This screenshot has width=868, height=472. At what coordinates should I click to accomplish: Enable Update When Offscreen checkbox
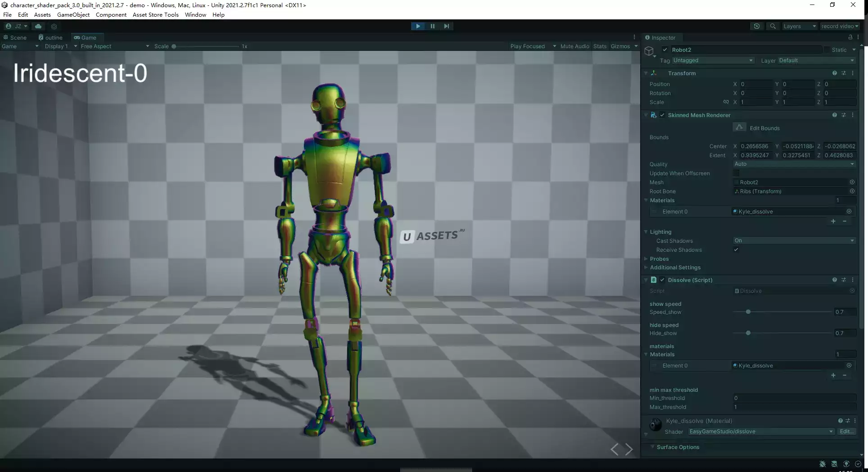(x=736, y=173)
